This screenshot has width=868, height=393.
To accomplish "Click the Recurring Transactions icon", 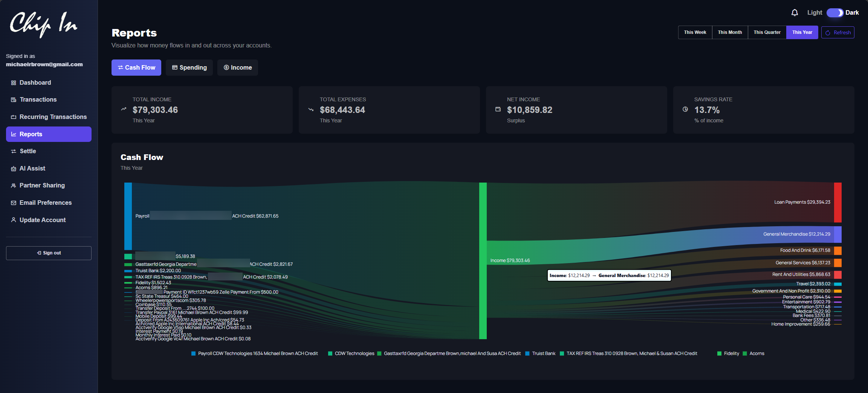I will pos(14,117).
